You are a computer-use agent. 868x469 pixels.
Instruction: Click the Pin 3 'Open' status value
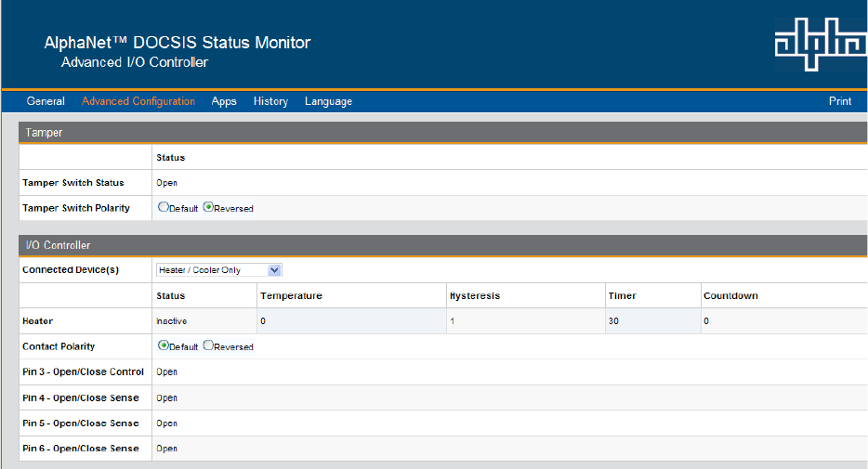pyautogui.click(x=166, y=371)
